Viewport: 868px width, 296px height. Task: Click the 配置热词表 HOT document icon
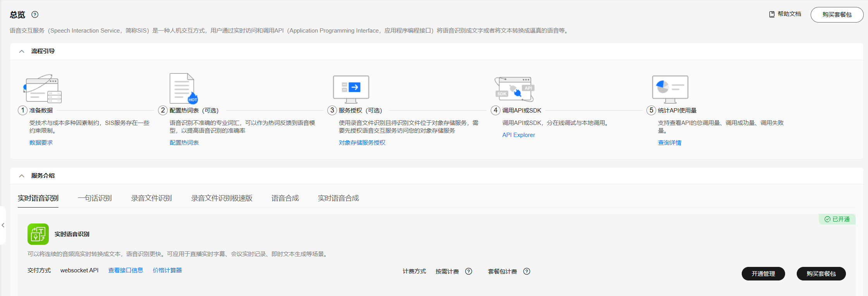coord(184,88)
